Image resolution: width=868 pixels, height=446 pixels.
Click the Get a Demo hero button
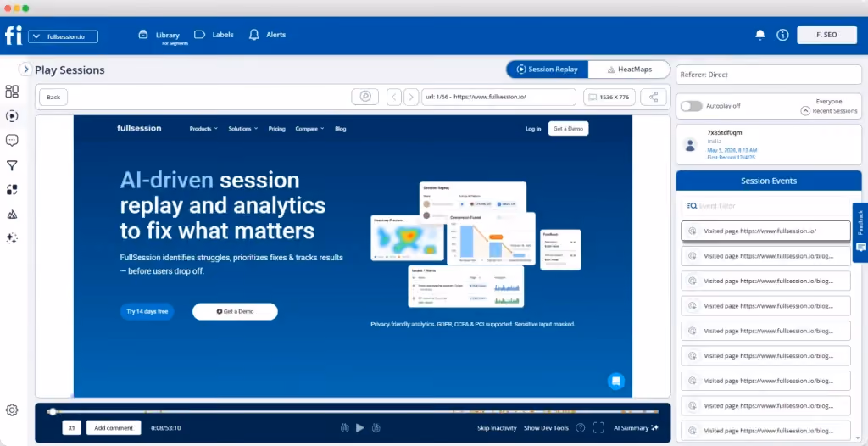point(235,311)
